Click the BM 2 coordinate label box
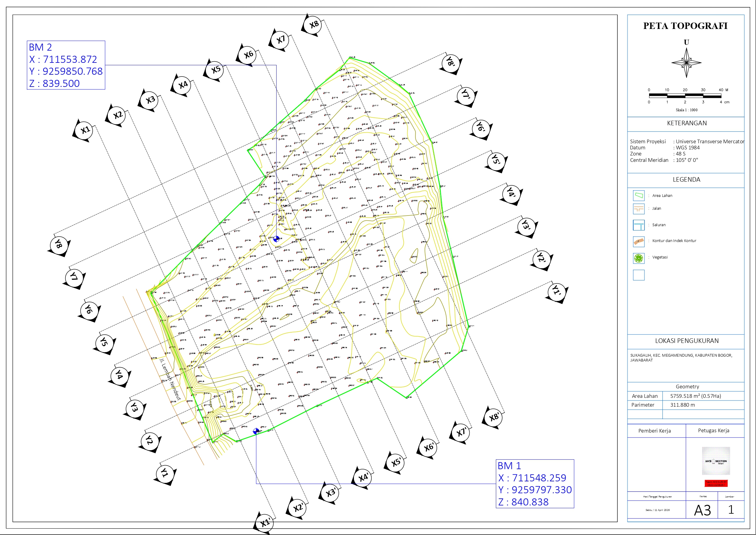 tap(66, 65)
